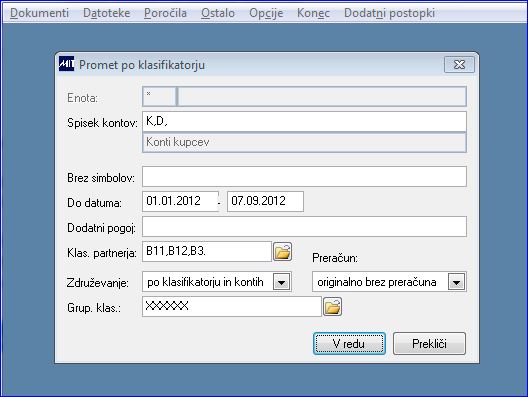Open folder browser next to Klas. partnerja
The width and height of the screenshot is (528, 397).
[x=283, y=252]
